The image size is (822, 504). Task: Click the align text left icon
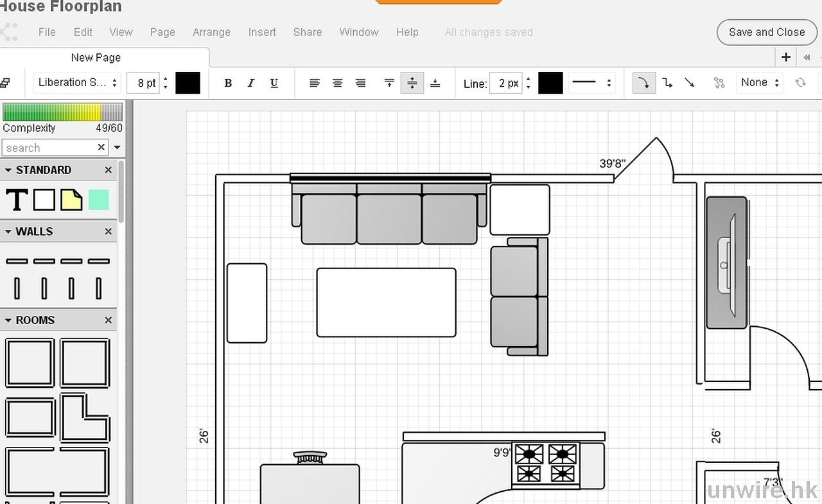click(315, 83)
